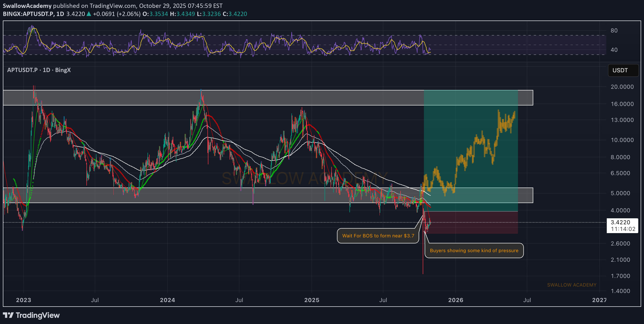Click the 20.0000 price scale label
644x324 pixels.
(x=622, y=87)
